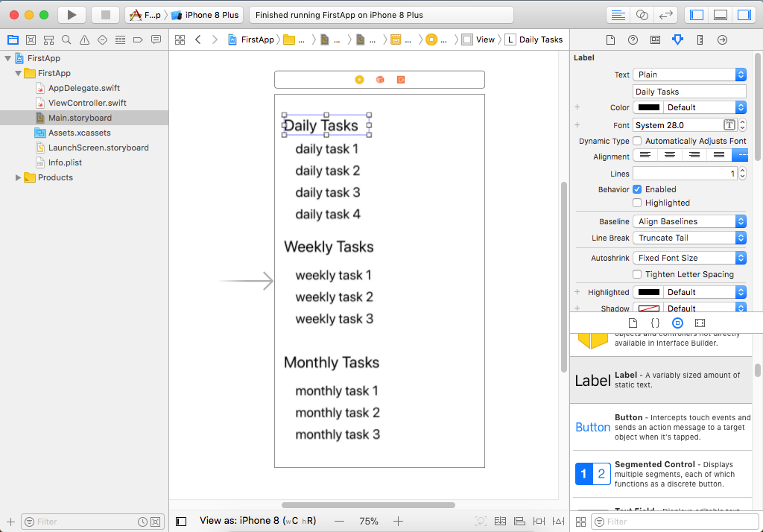Open the Test navigator

(102, 40)
